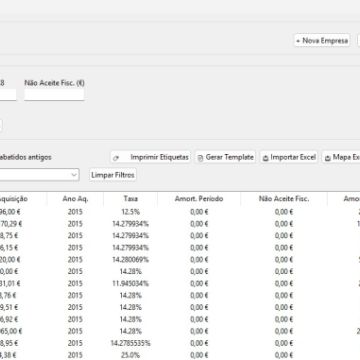
Task: Click the 6,15 € acquisition value
Action: pos(9,248)
